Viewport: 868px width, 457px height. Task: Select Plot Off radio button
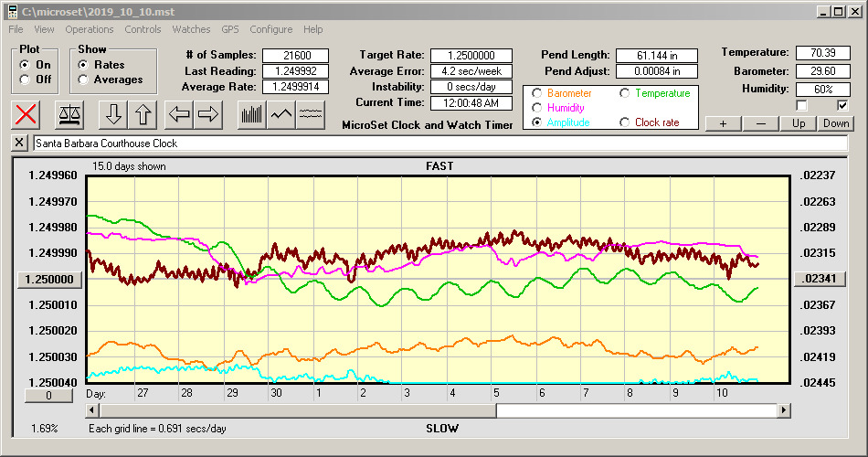click(x=25, y=80)
